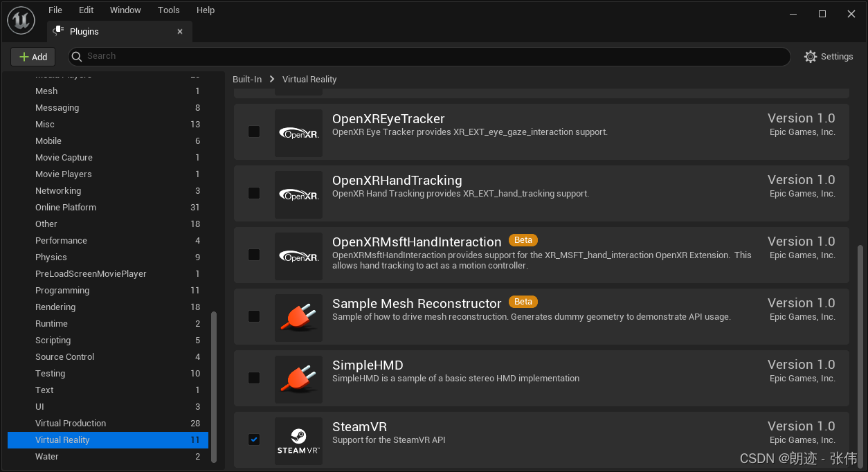868x472 pixels.
Task: Click the SteamVR plugin title
Action: [x=359, y=427]
